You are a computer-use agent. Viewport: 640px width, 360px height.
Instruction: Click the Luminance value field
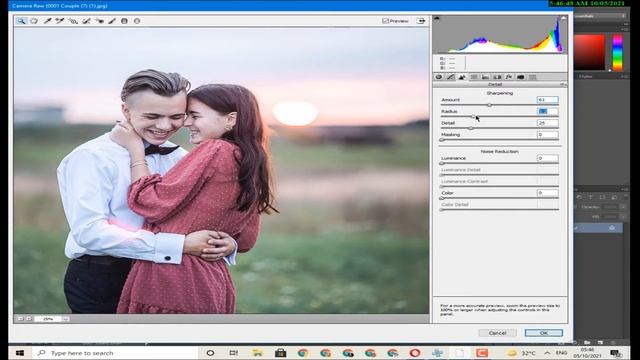click(x=547, y=158)
